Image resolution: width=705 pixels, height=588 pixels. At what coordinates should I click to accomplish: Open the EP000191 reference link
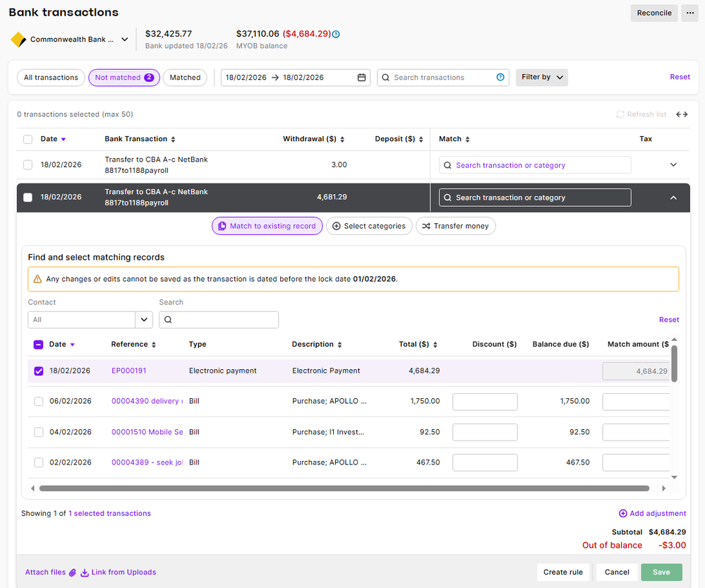pos(128,371)
